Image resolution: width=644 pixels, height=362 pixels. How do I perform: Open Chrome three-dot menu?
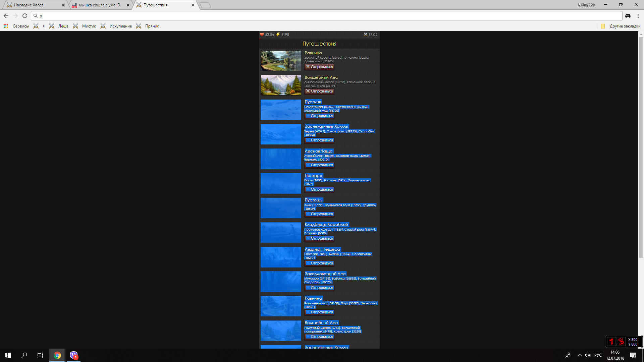pos(638,16)
